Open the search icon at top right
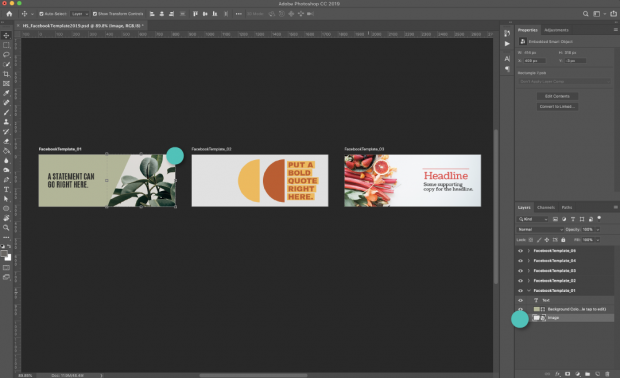 [x=585, y=14]
